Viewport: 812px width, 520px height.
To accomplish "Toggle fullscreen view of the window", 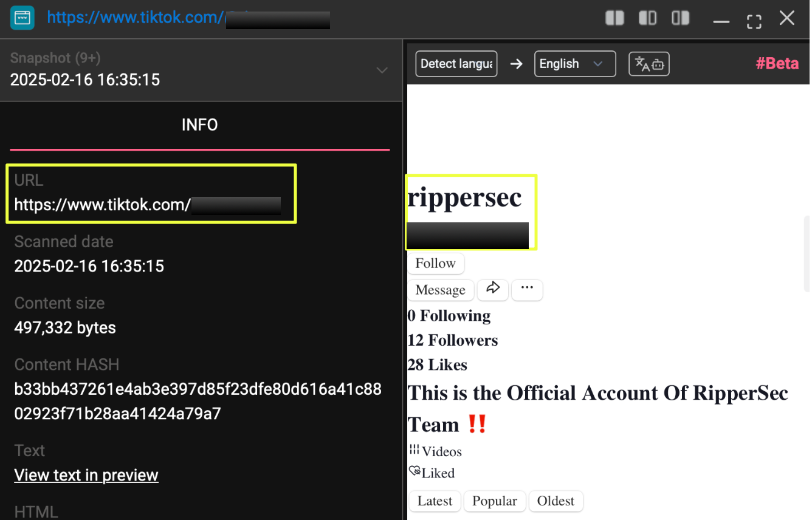I will point(754,21).
